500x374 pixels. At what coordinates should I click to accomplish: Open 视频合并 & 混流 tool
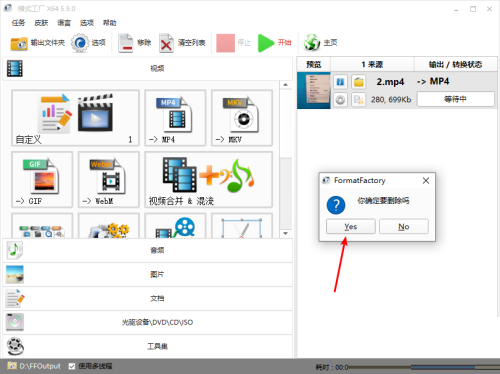208,179
